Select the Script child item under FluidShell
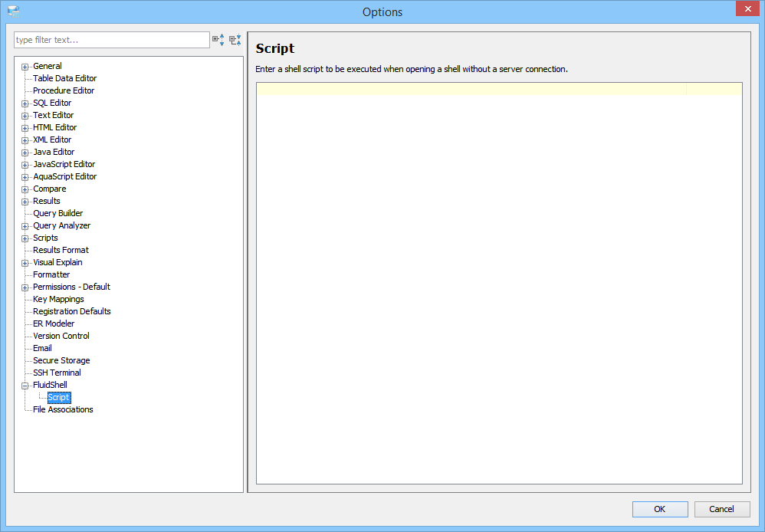The height and width of the screenshot is (532, 765). pos(59,397)
